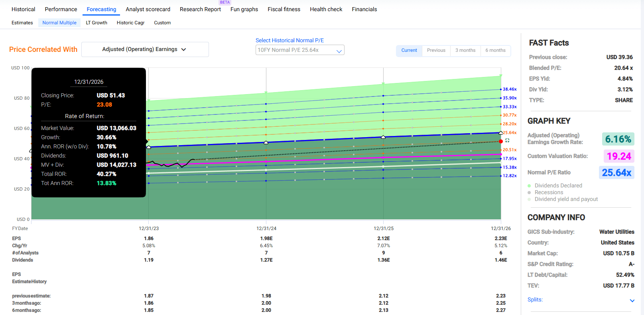Viewport: 644px width, 315px height.
Task: Toggle Dividend yield and payout series
Action: point(566,199)
